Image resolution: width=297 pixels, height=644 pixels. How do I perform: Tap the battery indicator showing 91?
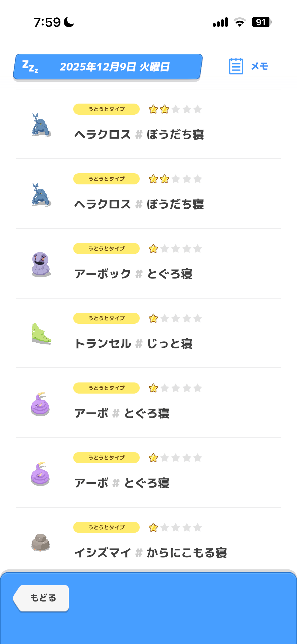tap(261, 22)
